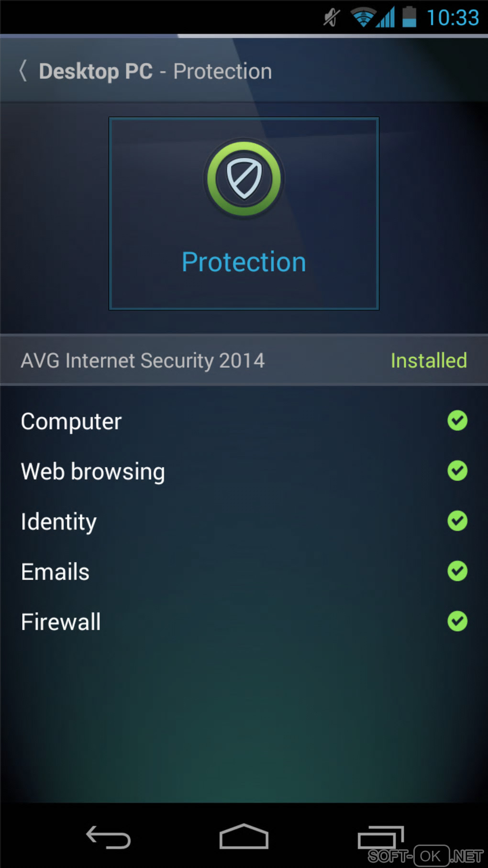The image size is (488, 868).
Task: Open the Identity list item
Action: 59,521
